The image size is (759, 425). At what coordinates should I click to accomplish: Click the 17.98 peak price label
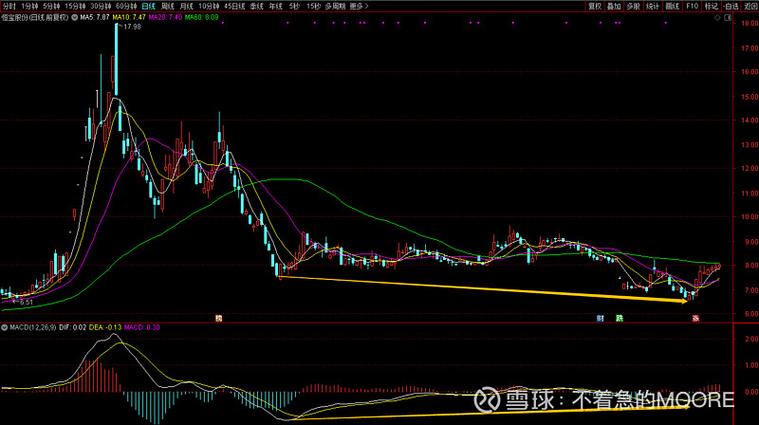click(x=132, y=28)
